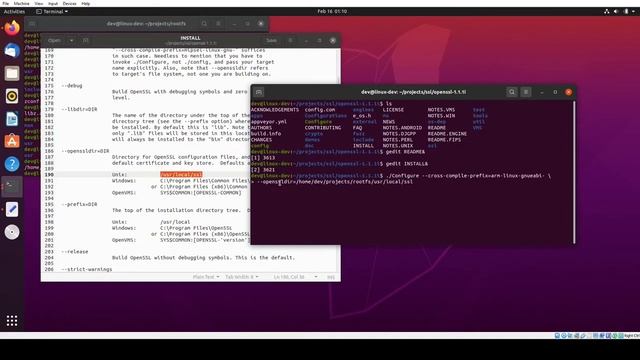Open the Tab Width dropdown in gedit

(242, 277)
